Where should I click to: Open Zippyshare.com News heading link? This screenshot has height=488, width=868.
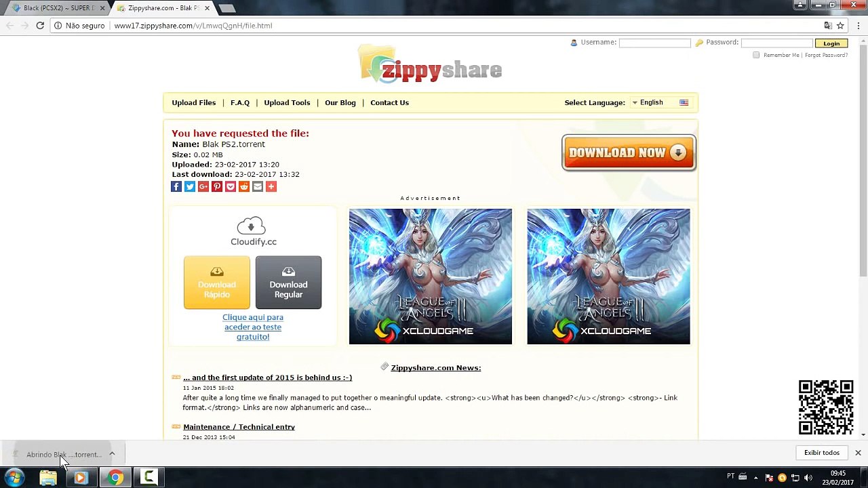coord(436,368)
